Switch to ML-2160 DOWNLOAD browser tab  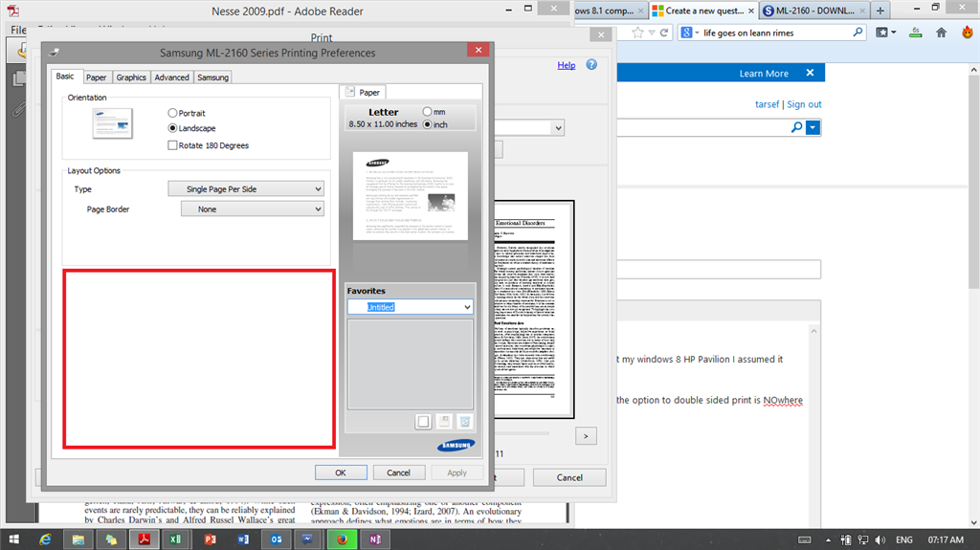(x=814, y=11)
